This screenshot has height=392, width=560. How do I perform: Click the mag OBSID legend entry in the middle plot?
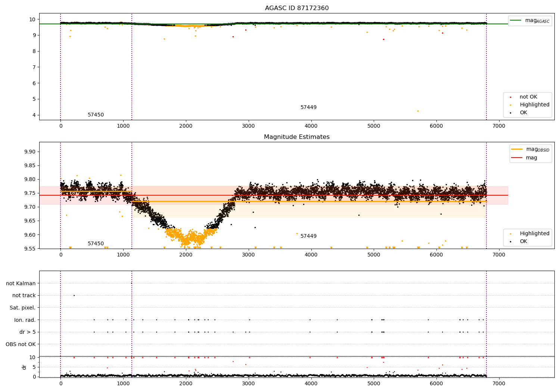530,149
